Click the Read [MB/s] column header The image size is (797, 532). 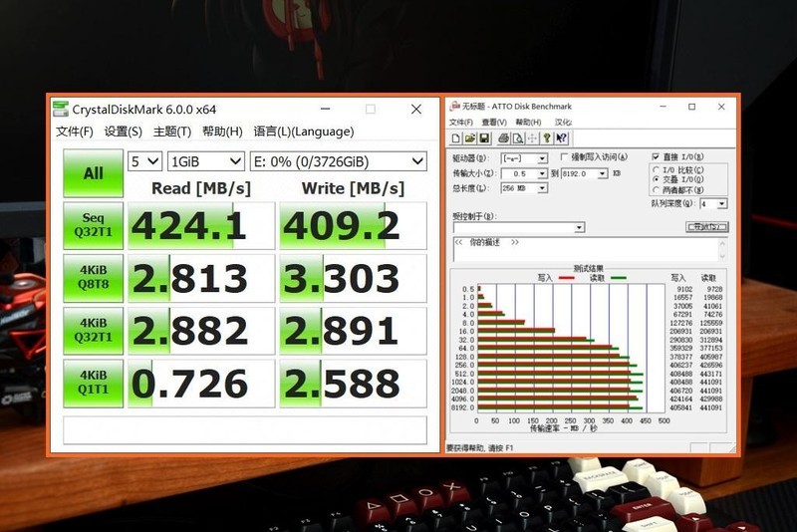201,188
